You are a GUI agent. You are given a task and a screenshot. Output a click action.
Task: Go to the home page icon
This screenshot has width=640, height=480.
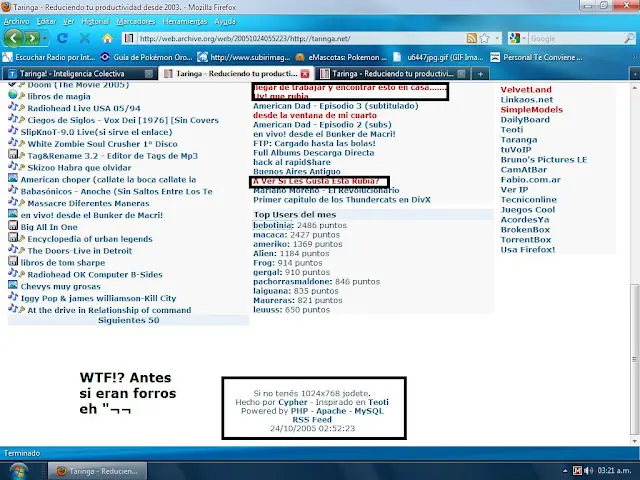tap(107, 38)
